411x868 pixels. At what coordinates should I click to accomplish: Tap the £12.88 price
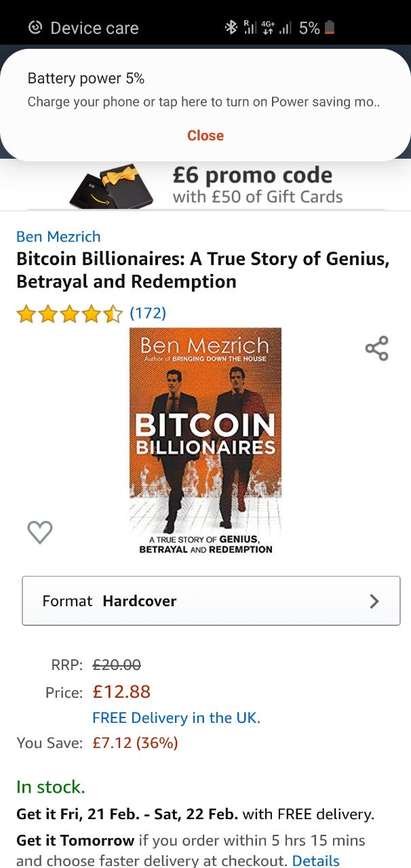point(121,692)
